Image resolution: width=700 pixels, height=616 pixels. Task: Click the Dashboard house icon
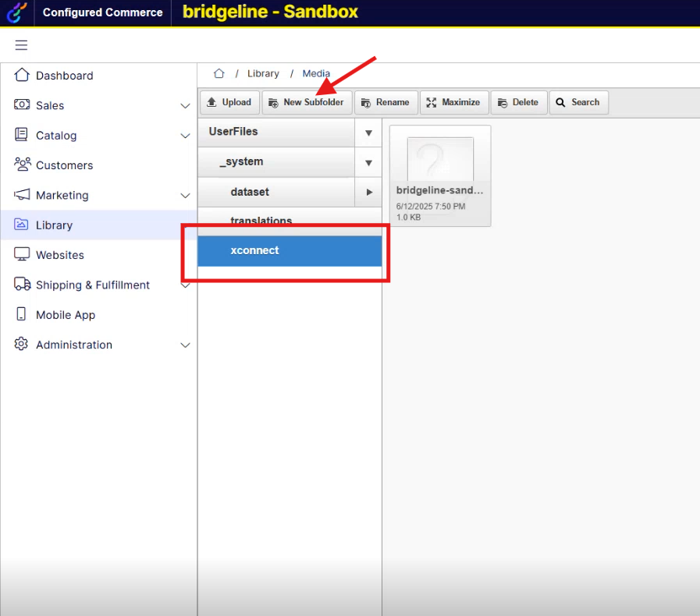[x=22, y=75]
